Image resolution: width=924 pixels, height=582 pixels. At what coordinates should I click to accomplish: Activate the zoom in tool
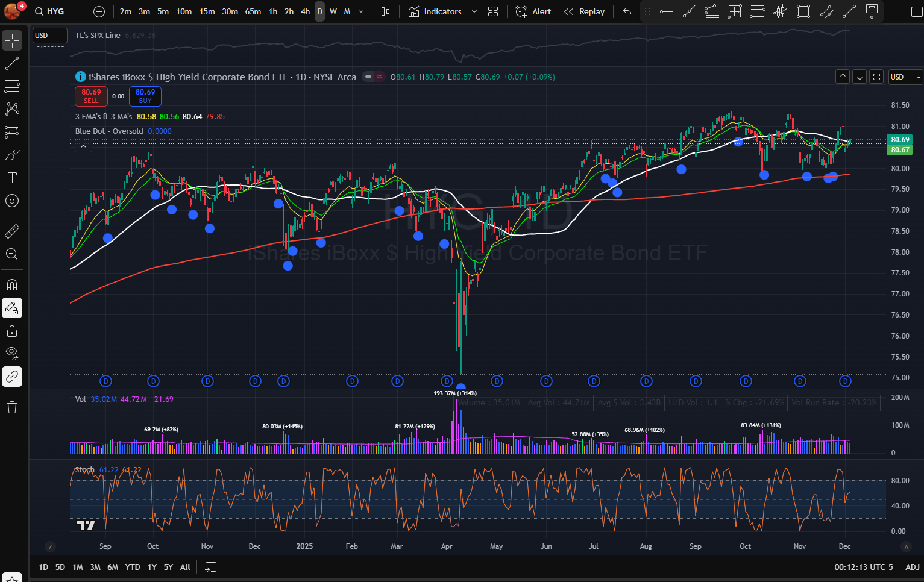click(x=12, y=254)
